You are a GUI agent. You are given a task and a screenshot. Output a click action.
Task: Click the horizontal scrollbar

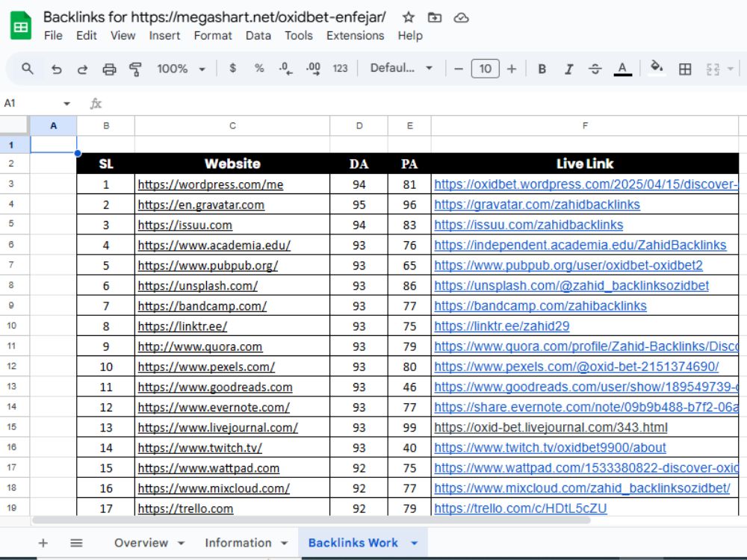[312, 520]
